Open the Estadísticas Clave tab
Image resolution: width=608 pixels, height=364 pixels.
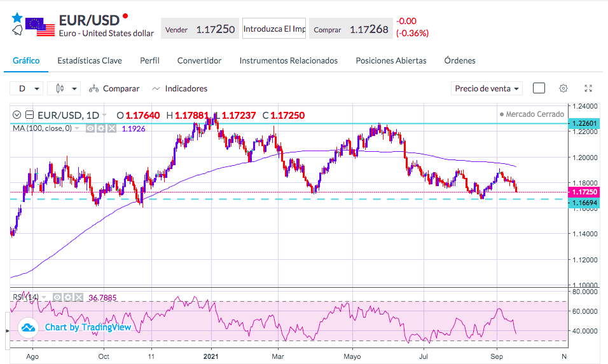click(90, 61)
